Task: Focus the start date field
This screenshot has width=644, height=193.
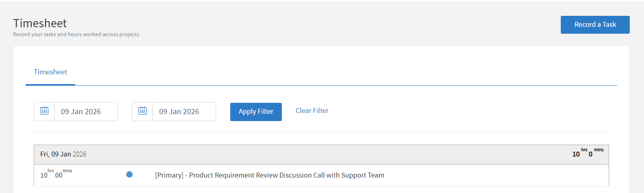Action: pyautogui.click(x=86, y=112)
